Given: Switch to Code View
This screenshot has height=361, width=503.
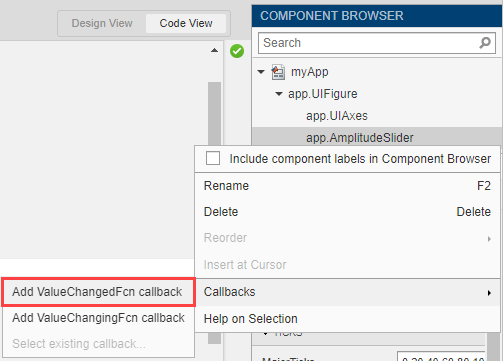Looking at the screenshot, I should click(186, 23).
